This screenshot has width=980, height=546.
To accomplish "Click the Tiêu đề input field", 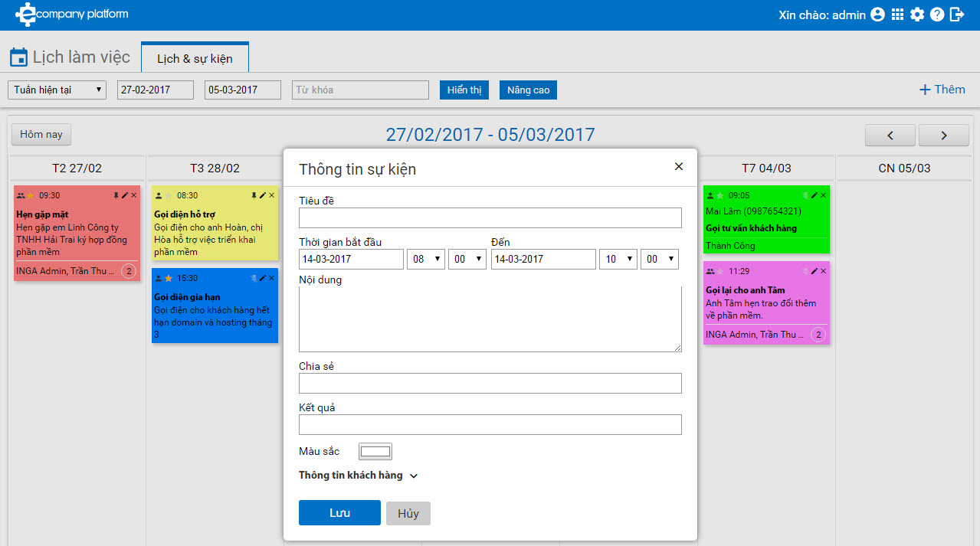I will 490,217.
